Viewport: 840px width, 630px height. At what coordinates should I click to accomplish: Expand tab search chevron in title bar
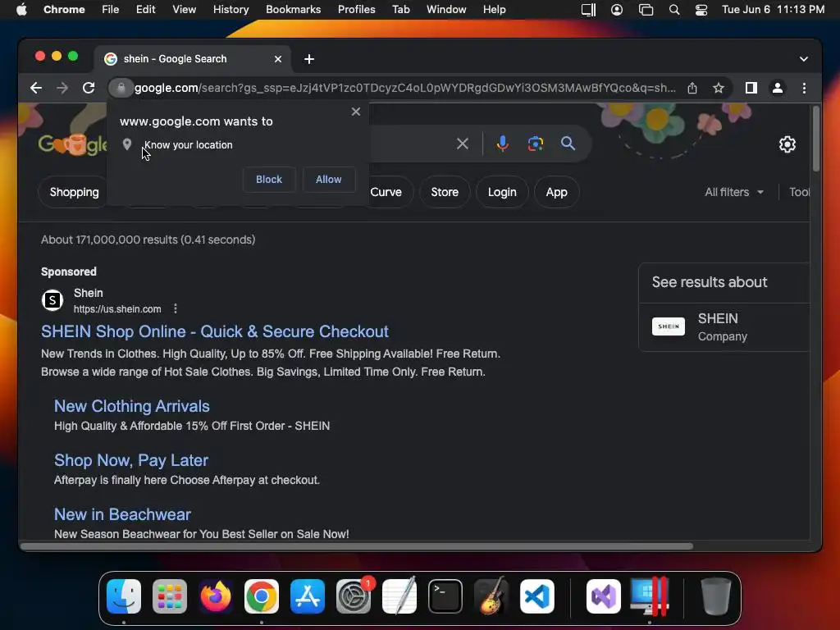click(804, 59)
